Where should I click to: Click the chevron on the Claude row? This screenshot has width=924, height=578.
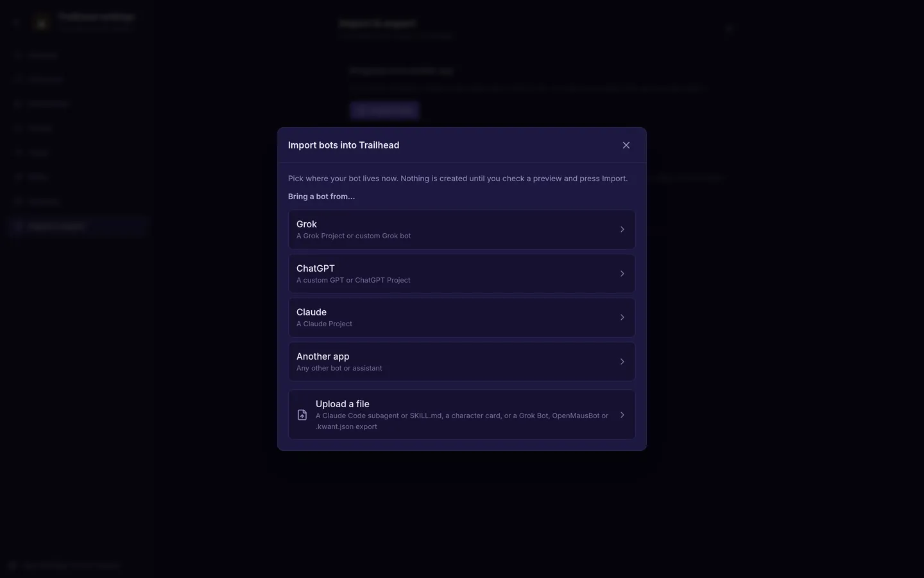[x=622, y=317]
